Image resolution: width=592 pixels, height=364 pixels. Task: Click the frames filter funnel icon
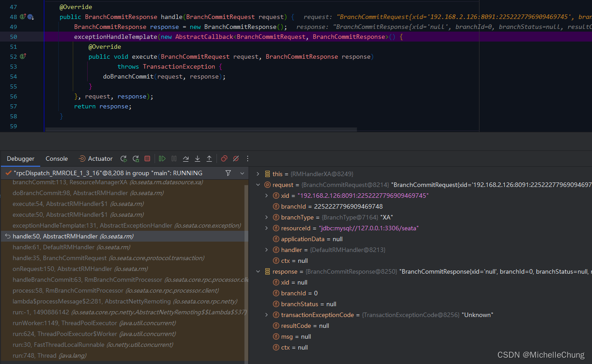point(228,173)
